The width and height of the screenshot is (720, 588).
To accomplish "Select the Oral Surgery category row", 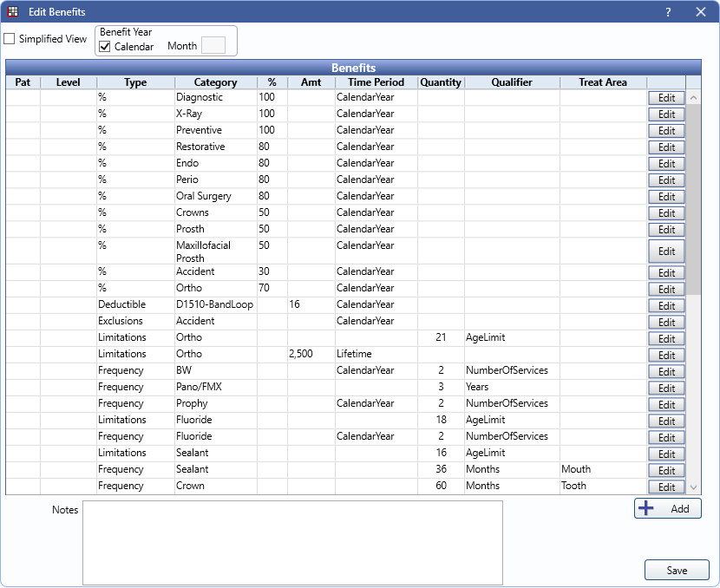I will [x=203, y=196].
